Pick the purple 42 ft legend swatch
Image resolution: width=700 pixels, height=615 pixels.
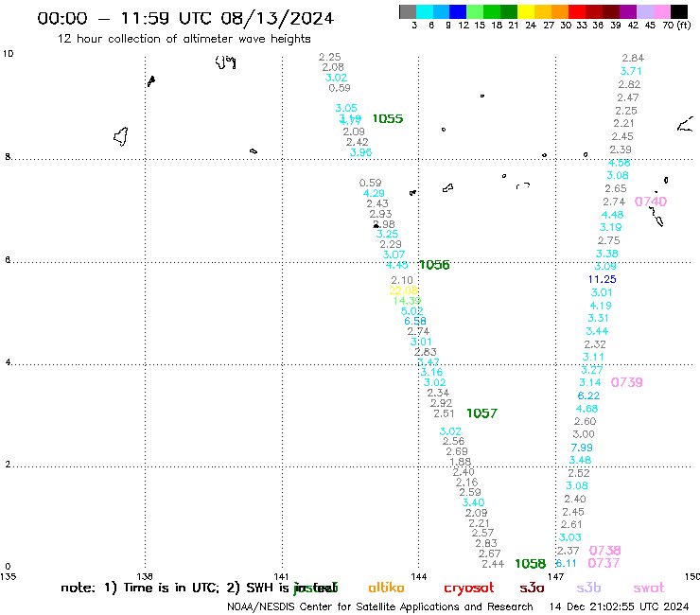[x=628, y=11]
